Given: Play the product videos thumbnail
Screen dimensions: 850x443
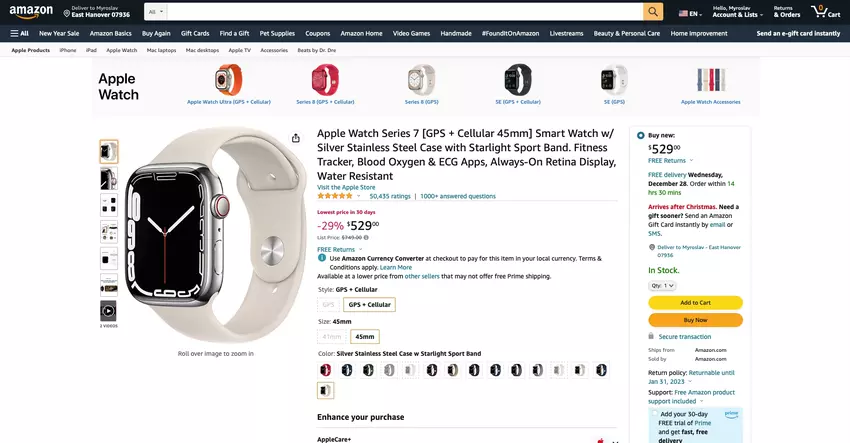Looking at the screenshot, I should click(x=108, y=311).
